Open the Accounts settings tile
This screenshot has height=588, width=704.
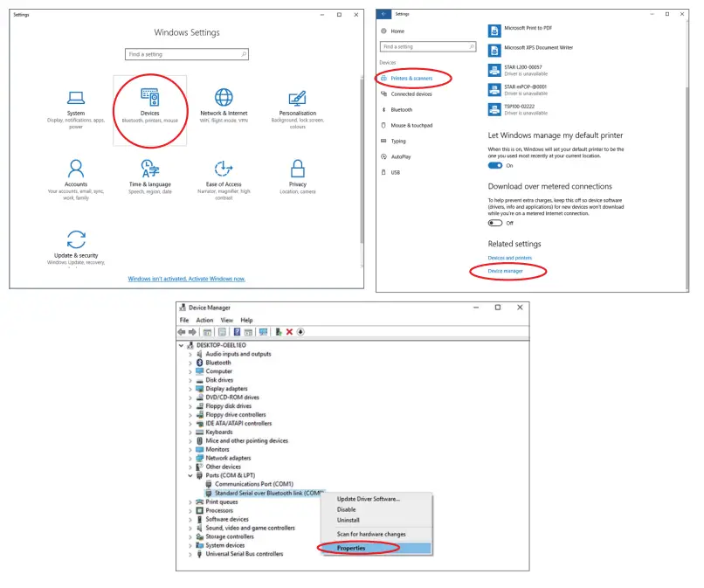pos(76,180)
